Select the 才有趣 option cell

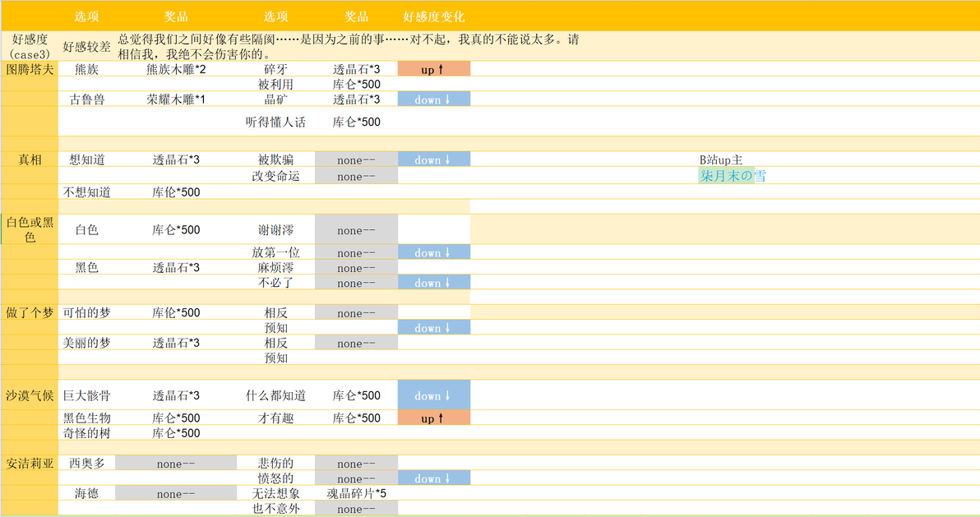pos(275,418)
